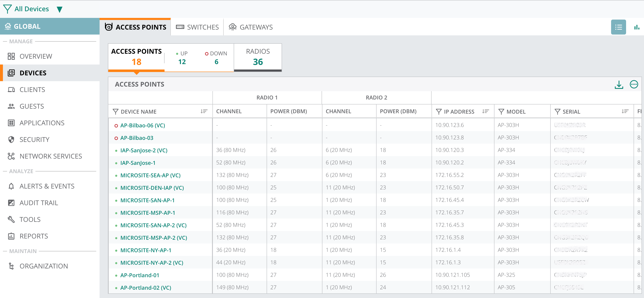
Task: Open MICROSITE-SEA-AP (VC) device link
Action: click(x=150, y=175)
